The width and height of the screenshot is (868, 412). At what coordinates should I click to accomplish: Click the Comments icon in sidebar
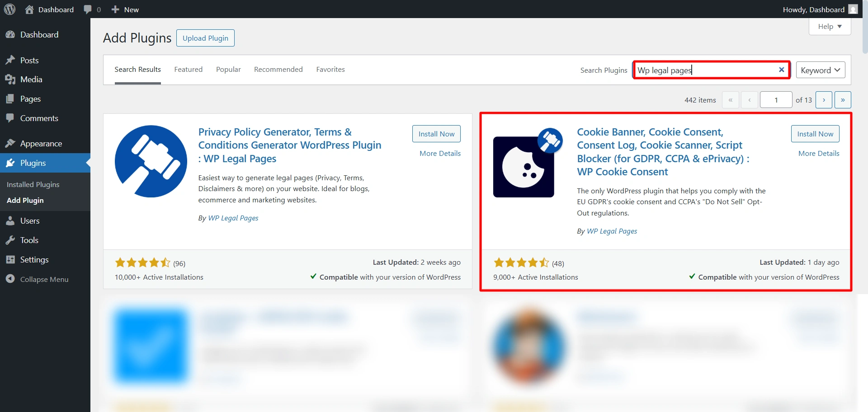coord(10,118)
